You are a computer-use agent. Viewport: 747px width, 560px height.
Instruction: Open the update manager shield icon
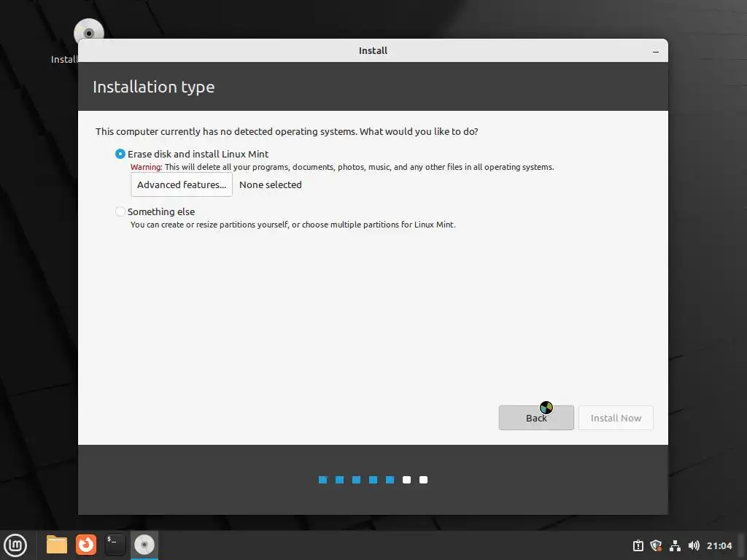(x=656, y=545)
